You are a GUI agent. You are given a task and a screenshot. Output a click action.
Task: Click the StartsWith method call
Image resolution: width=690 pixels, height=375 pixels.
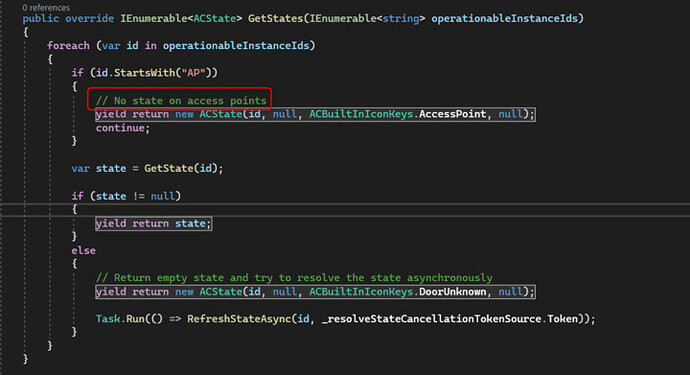click(144, 73)
